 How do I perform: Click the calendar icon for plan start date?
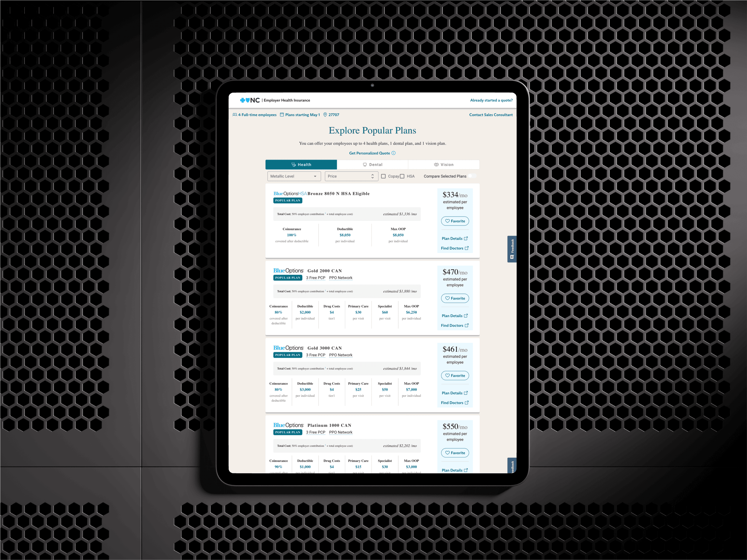point(282,115)
